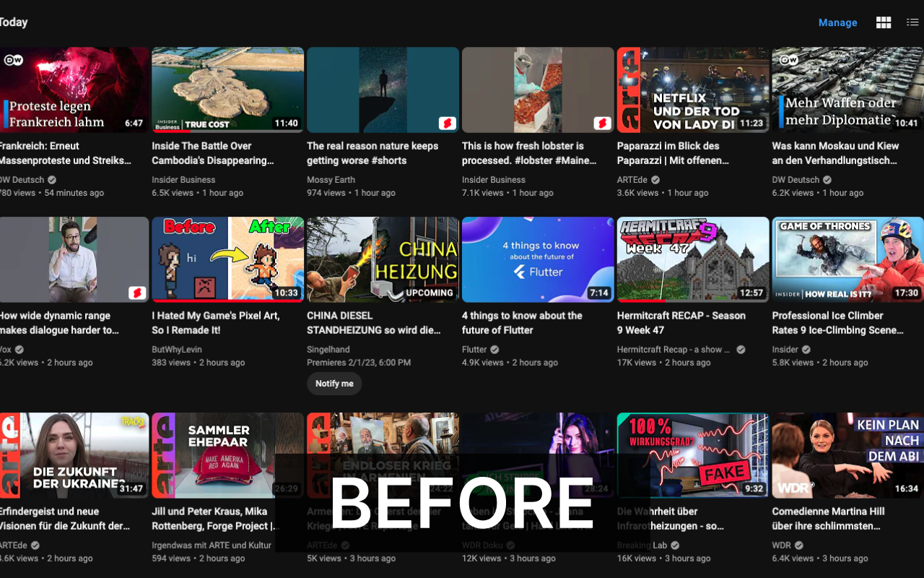
Task: Open Mehr Waffen oder mehr Diplomatie thumbnail
Action: 847,90
